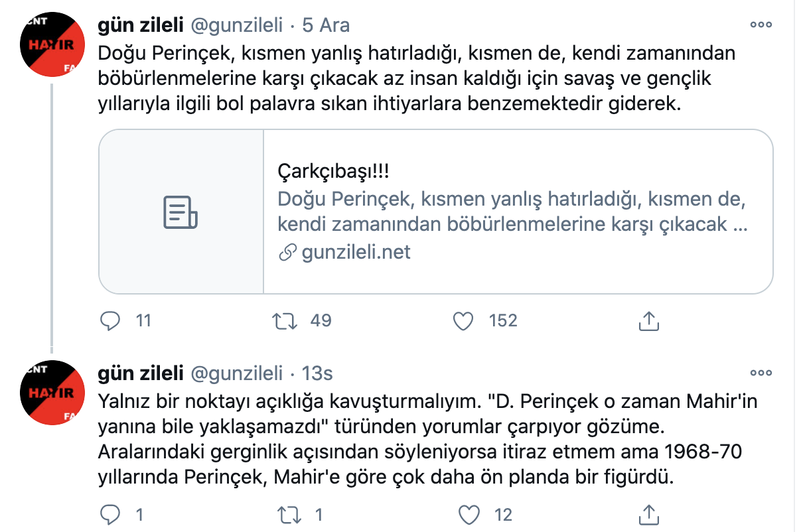Viewport: 803px width, 532px height.
Task: Open the article preview icon in the card
Action: click(x=181, y=212)
